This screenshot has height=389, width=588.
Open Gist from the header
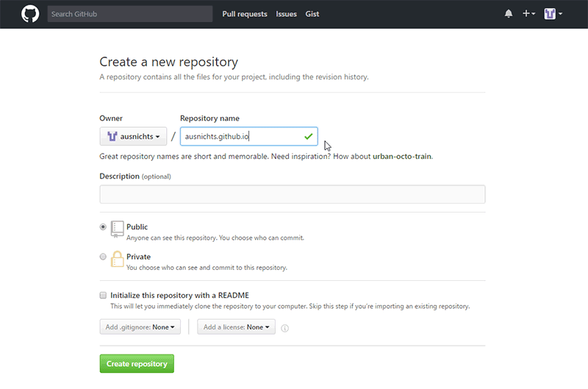pos(312,14)
